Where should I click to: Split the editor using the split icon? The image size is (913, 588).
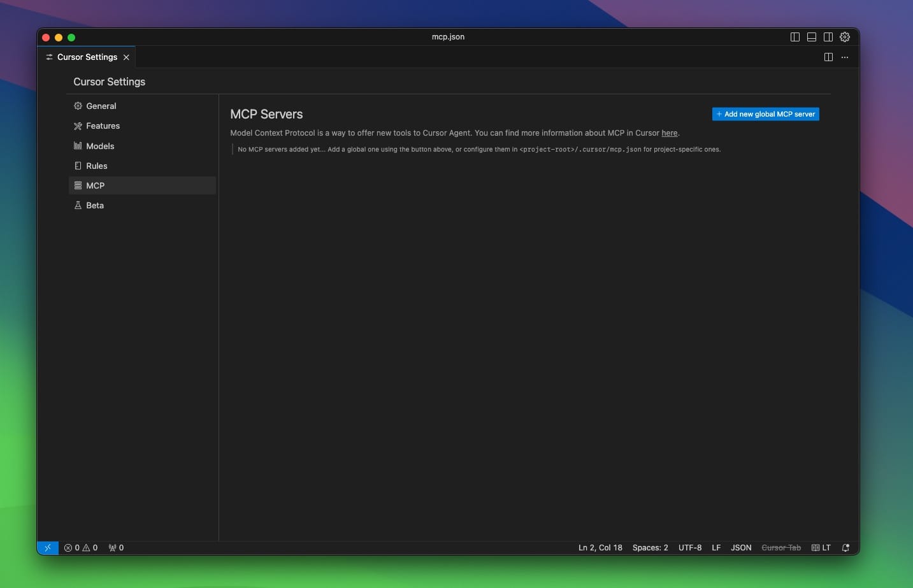[x=828, y=57]
